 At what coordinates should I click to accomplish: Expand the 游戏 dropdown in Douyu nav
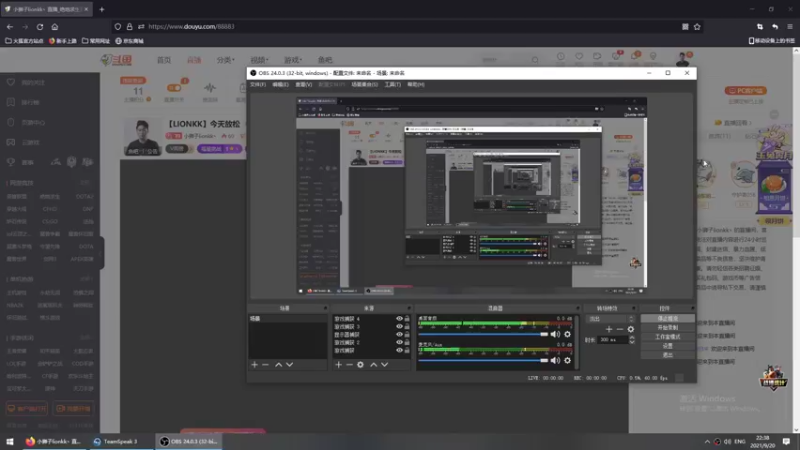(293, 60)
